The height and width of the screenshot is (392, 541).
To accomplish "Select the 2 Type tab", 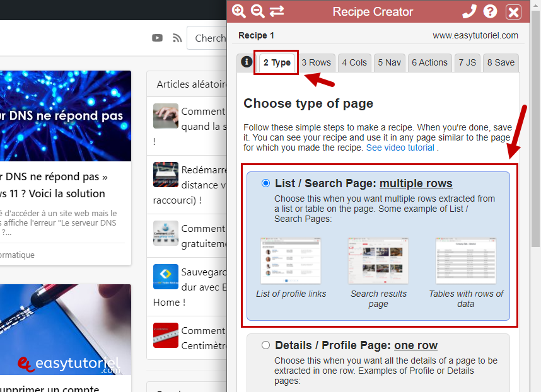I will [277, 63].
